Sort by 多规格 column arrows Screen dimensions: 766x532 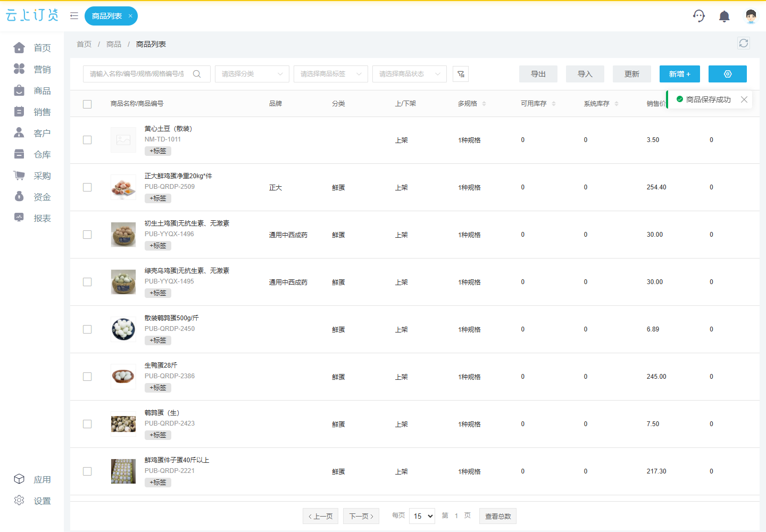(484, 104)
